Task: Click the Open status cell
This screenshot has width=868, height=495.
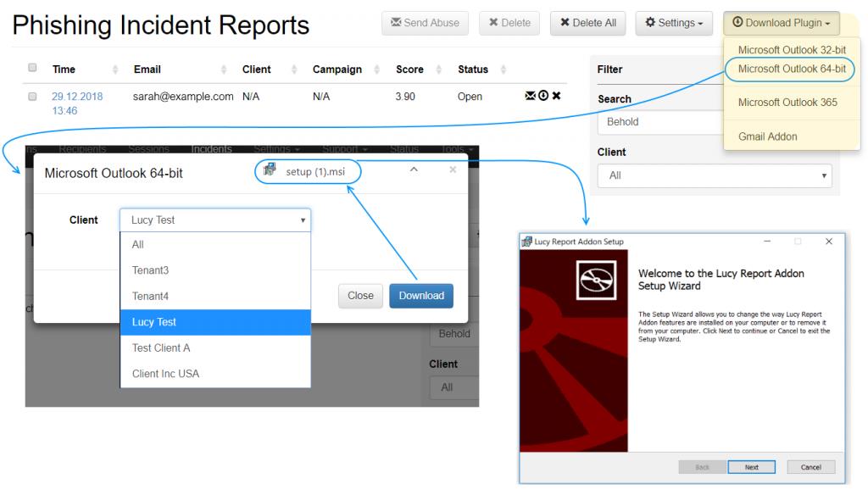Action: tap(470, 97)
